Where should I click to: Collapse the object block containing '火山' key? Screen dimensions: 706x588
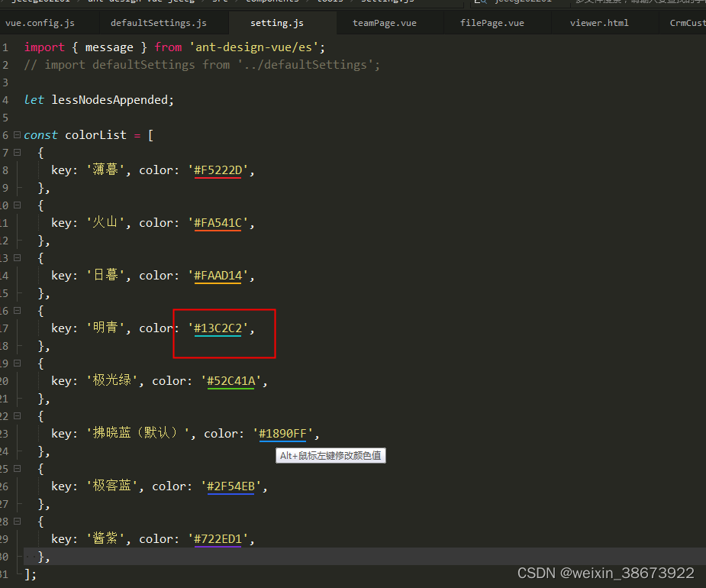17,205
